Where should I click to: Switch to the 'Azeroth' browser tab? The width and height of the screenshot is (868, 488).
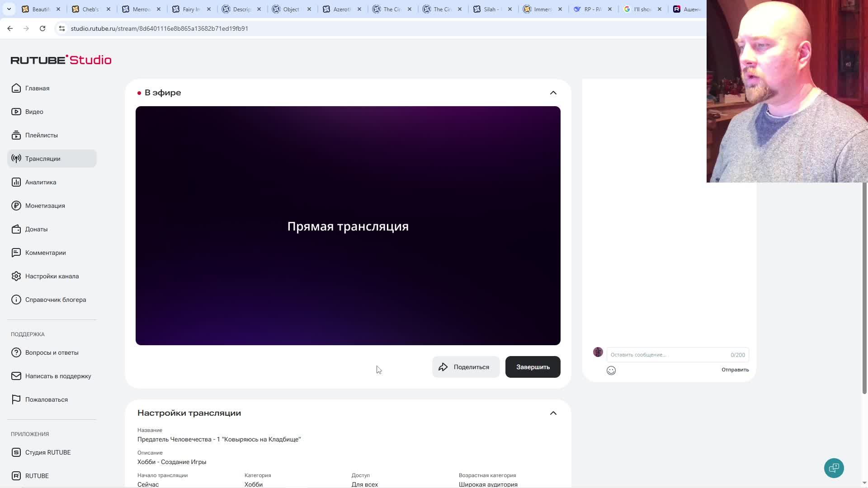click(339, 9)
